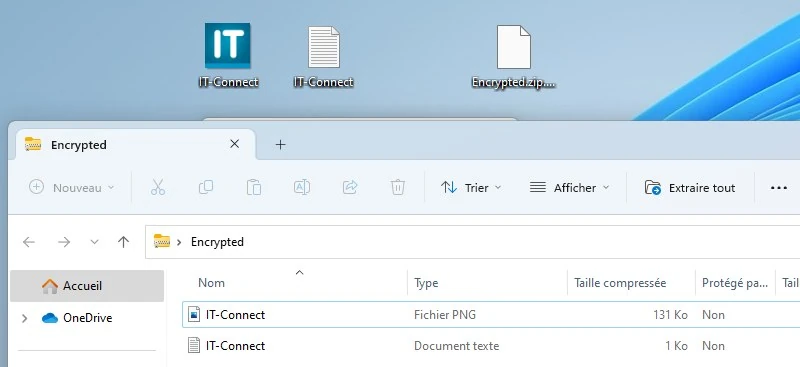Go forward with the right arrow

click(64, 241)
